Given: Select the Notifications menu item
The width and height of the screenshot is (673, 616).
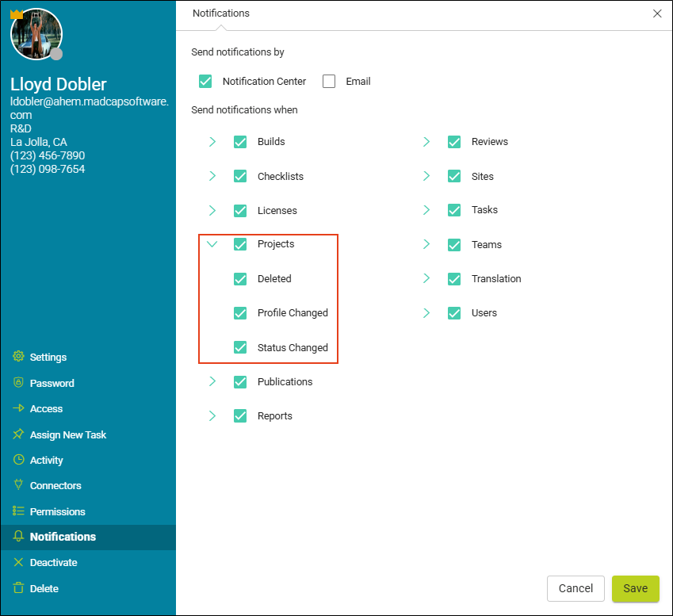Looking at the screenshot, I should tap(88, 537).
